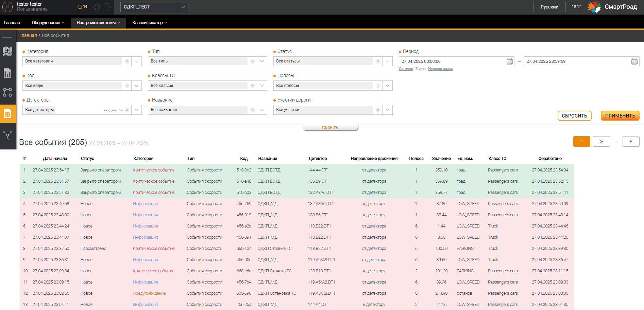Screen dimensions: 644x310
Task: Expand the Тип dropdown arrow
Action: click(x=262, y=61)
